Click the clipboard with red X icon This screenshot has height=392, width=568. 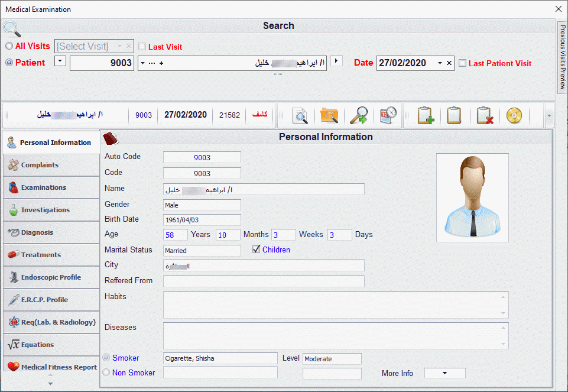484,115
